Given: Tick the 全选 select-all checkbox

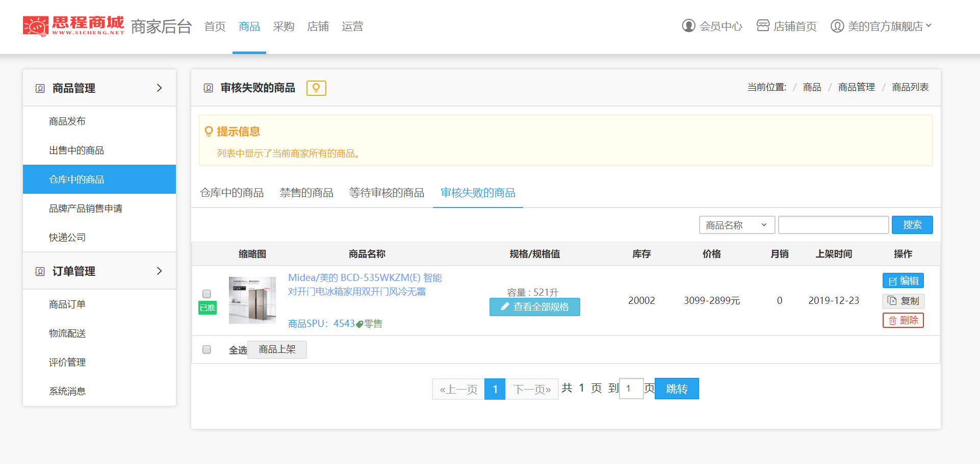Looking at the screenshot, I should tap(207, 349).
